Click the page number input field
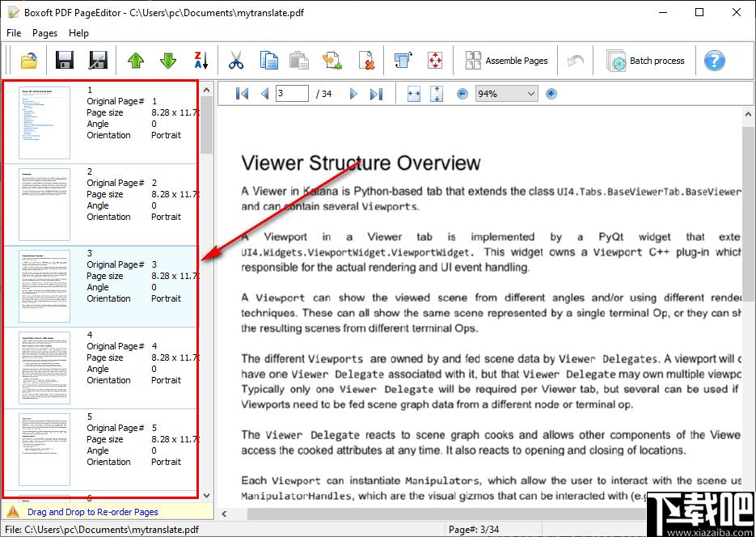The width and height of the screenshot is (756, 537). 292,94
